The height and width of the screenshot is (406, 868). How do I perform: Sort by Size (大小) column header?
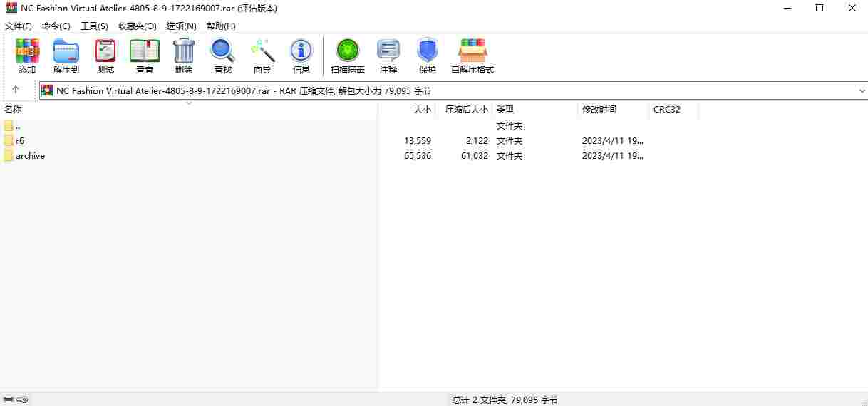pos(406,110)
